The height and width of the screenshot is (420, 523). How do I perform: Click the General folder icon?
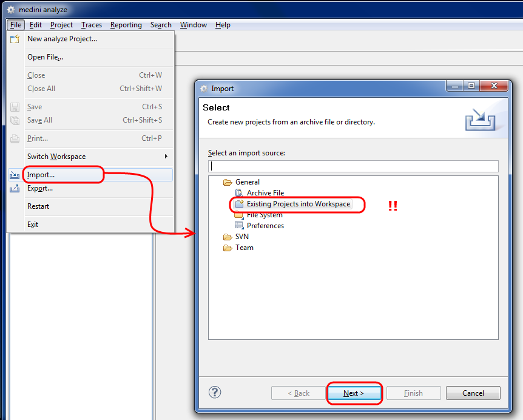click(x=228, y=182)
